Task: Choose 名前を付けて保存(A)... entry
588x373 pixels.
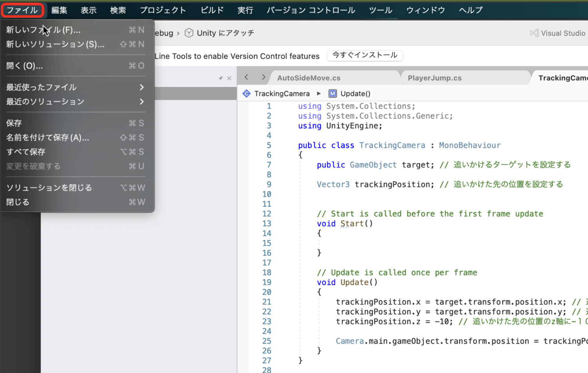Action: click(76, 138)
